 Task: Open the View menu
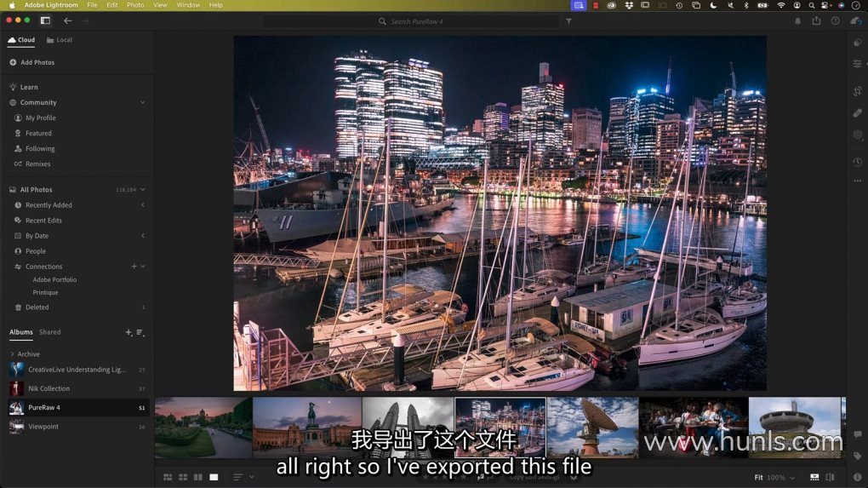[x=160, y=5]
